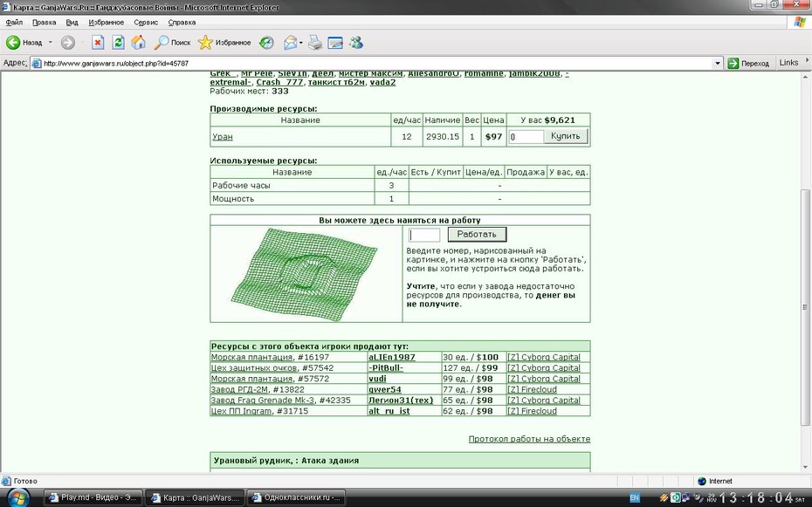Open the Home page house icon
This screenshot has width=812, height=507.
[x=138, y=43]
